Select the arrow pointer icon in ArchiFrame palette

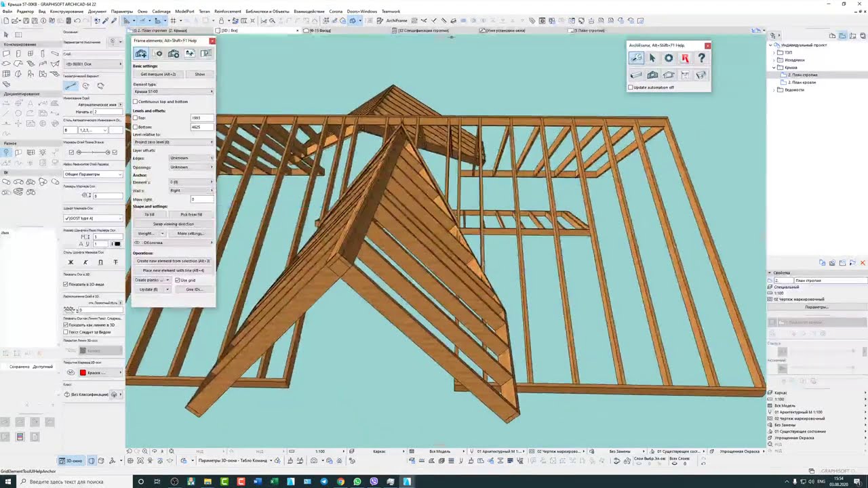(652, 58)
